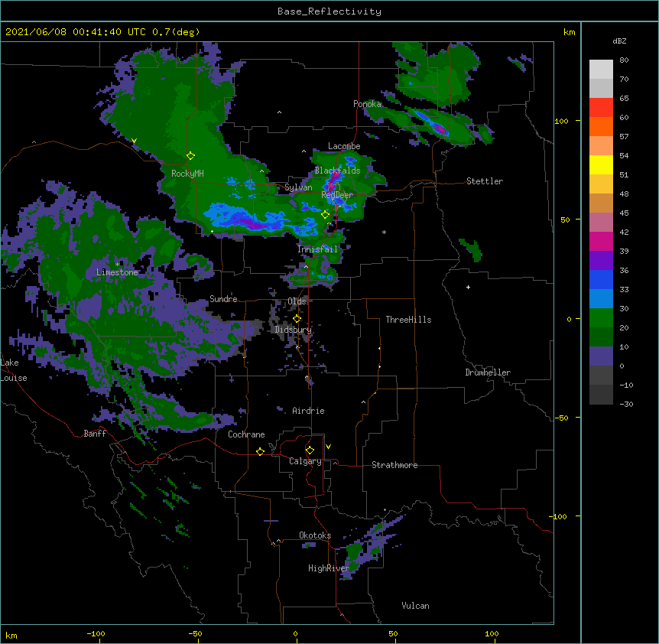Click the Strathmore label
Viewport: 659px width, 644px height.
tap(394, 465)
